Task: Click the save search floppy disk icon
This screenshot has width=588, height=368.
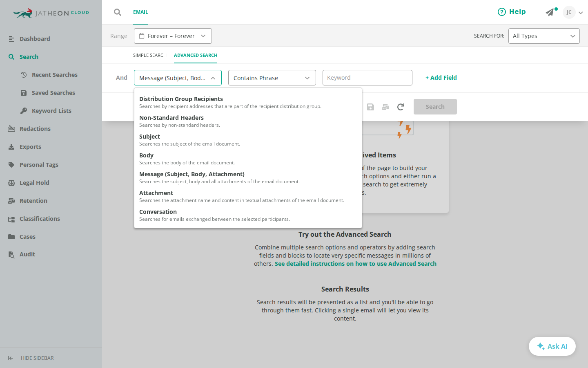Action: click(370, 107)
